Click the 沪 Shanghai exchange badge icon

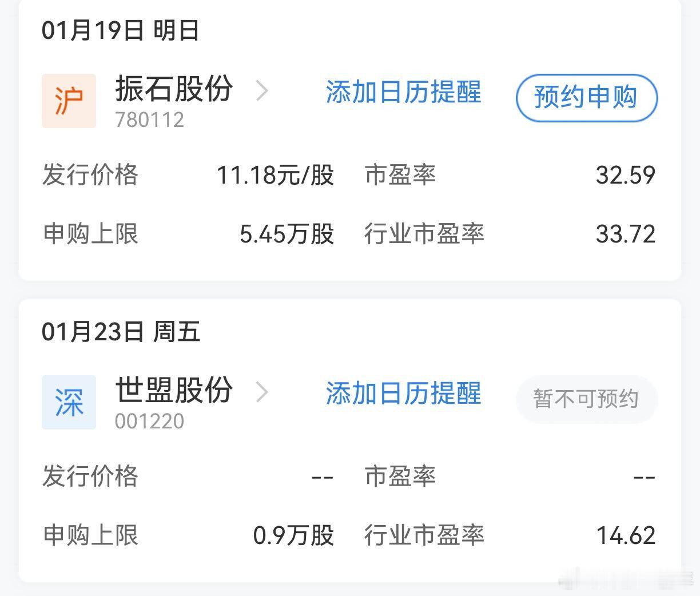coord(68,100)
